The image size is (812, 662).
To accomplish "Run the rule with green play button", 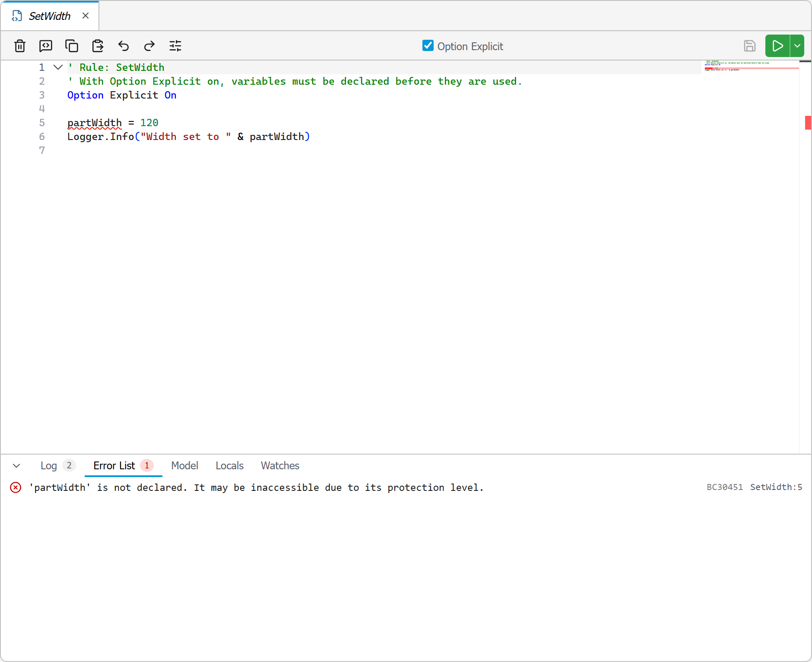I will [777, 46].
